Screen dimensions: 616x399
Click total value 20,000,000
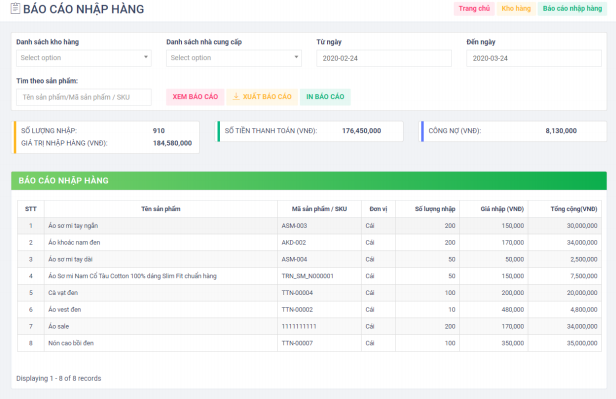click(582, 293)
